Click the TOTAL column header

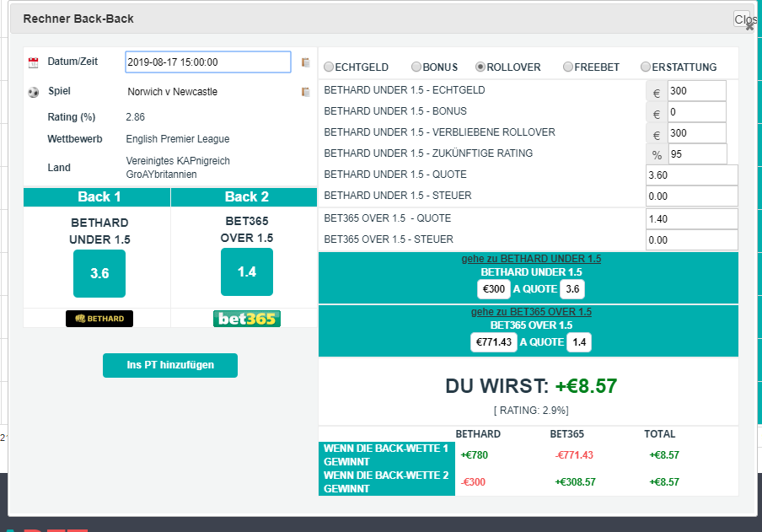(659, 433)
